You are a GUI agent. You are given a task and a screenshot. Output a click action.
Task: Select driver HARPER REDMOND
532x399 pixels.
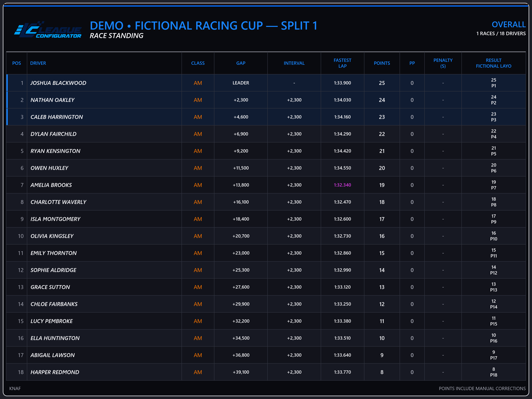click(x=55, y=372)
